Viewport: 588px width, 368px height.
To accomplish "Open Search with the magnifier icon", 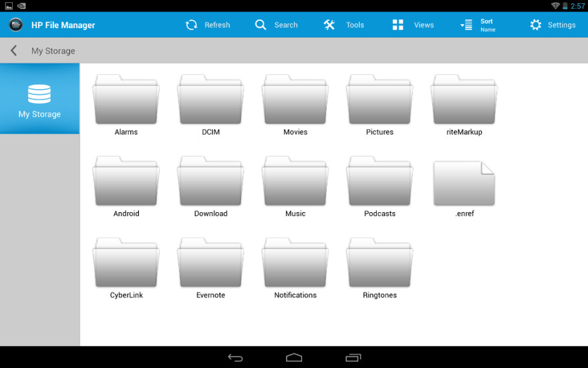I will 261,25.
